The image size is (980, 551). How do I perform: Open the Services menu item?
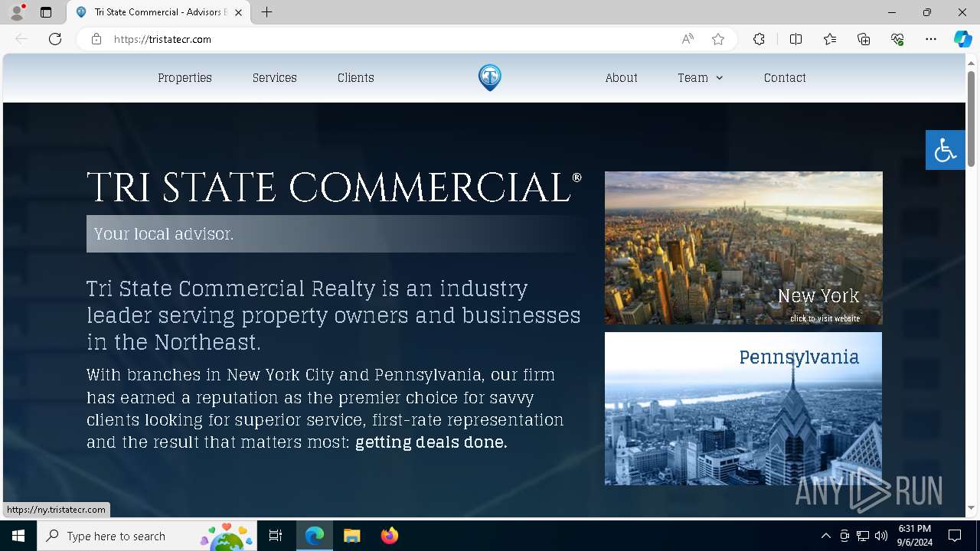point(275,77)
